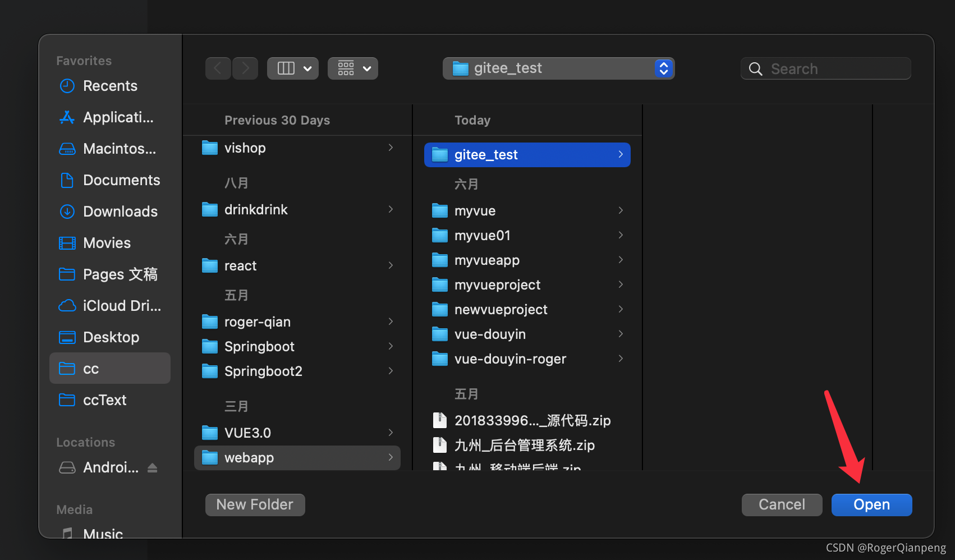Select the roger-qian folder
Screen dimensions: 955x560
tap(297, 322)
